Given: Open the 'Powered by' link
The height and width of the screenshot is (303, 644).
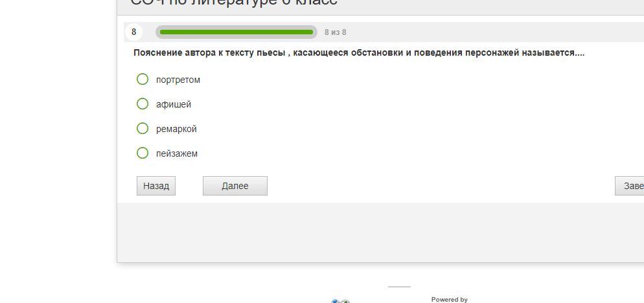Looking at the screenshot, I should click(x=449, y=299).
